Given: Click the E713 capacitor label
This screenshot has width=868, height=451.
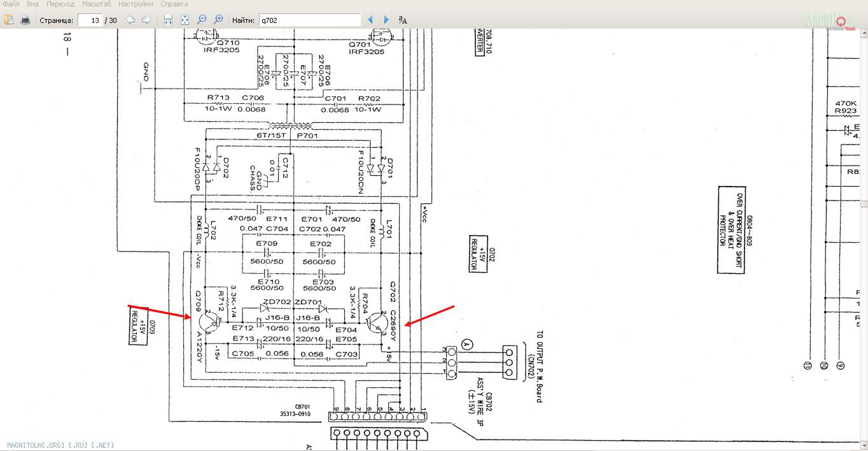Looking at the screenshot, I should (x=244, y=338).
